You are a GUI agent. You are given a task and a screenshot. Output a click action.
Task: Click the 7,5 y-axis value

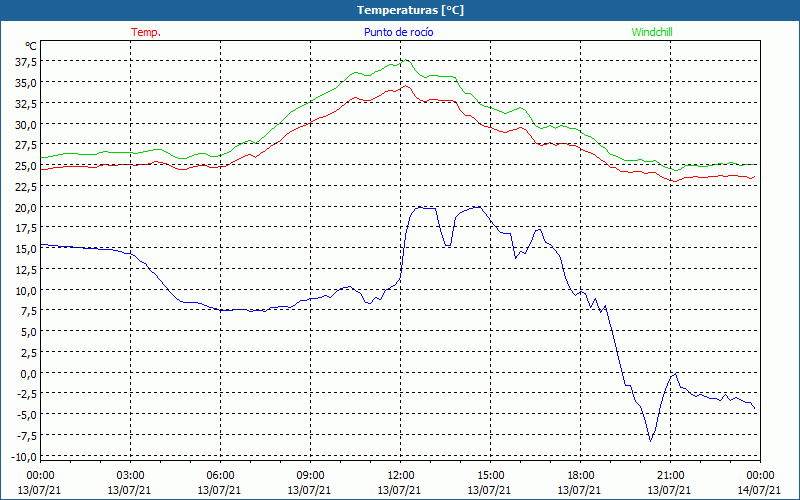click(28, 311)
